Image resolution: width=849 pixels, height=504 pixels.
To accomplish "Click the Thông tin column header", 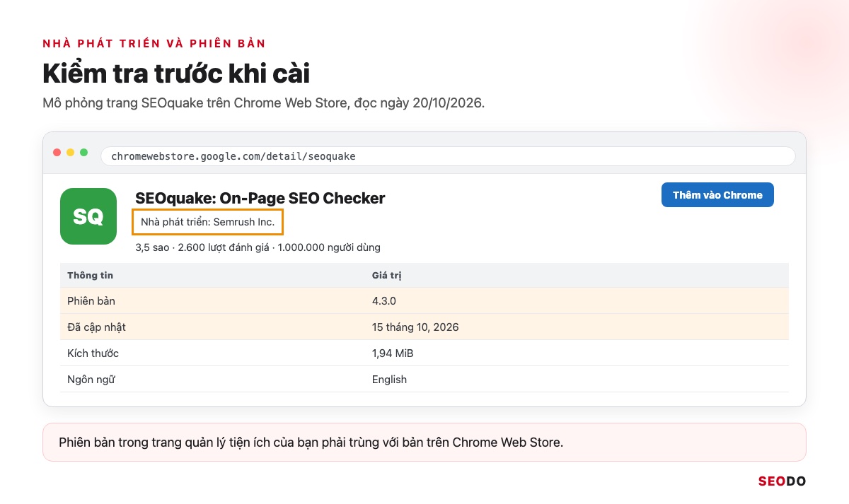I will click(90, 275).
